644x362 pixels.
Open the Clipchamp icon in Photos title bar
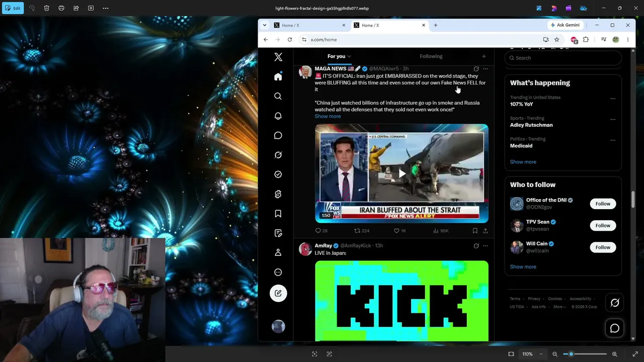(569, 8)
